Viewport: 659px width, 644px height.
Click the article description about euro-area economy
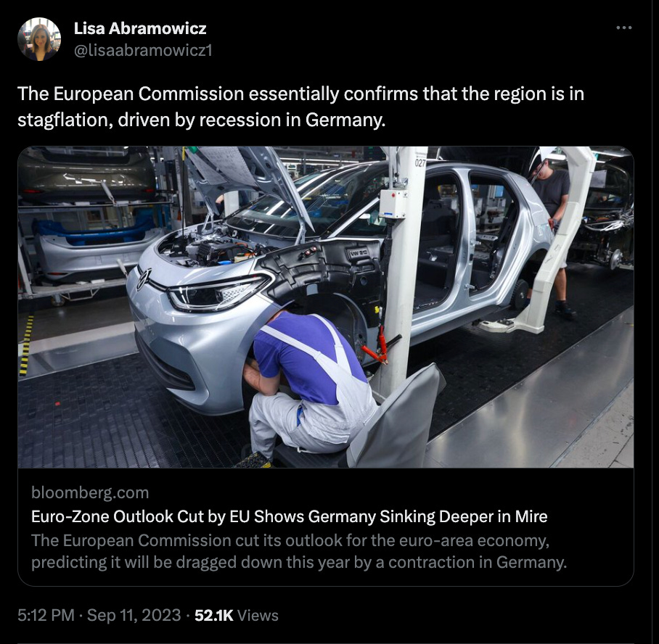(299, 551)
